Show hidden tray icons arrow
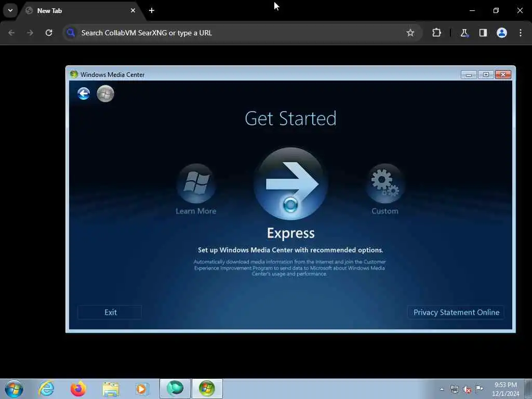532x399 pixels. (442, 389)
